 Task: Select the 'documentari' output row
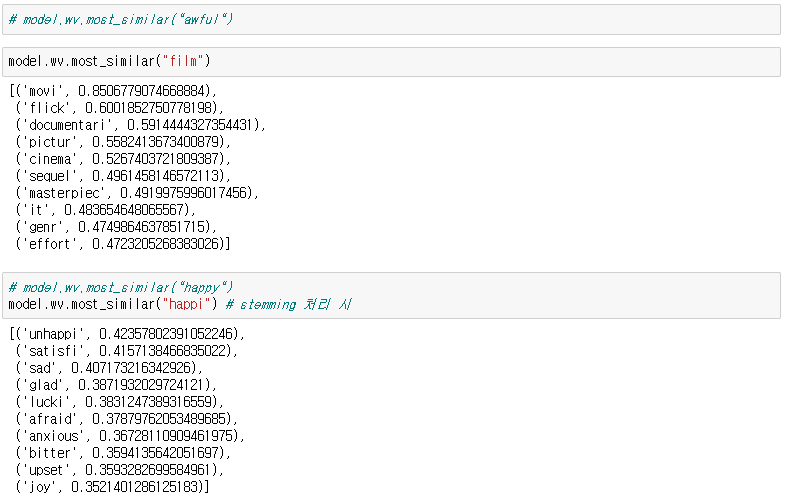pos(141,125)
